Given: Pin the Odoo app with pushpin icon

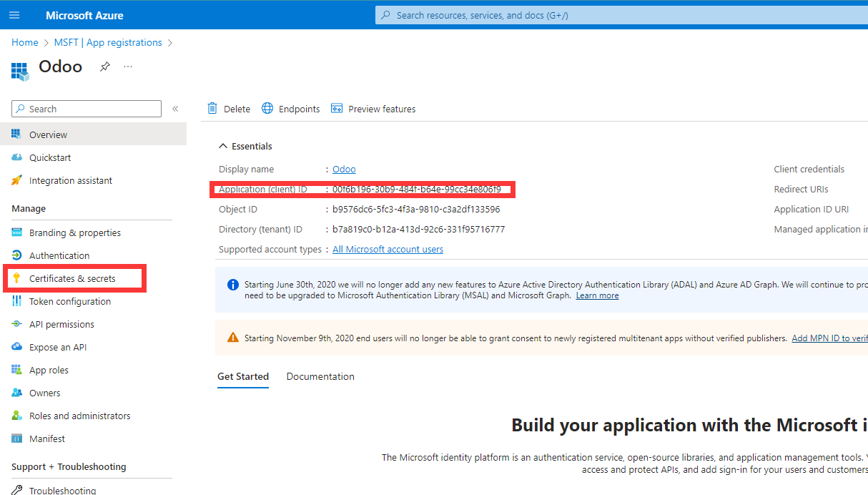Looking at the screenshot, I should (105, 67).
